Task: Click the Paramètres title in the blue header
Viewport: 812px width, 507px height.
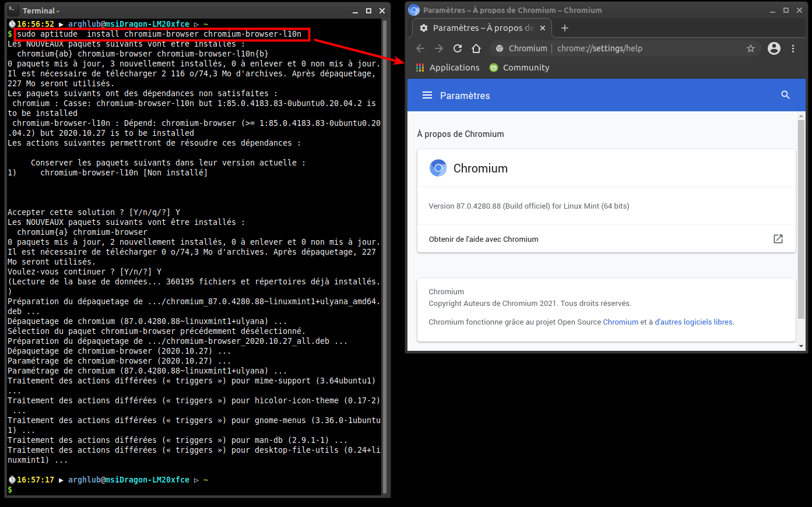Action: pos(465,96)
